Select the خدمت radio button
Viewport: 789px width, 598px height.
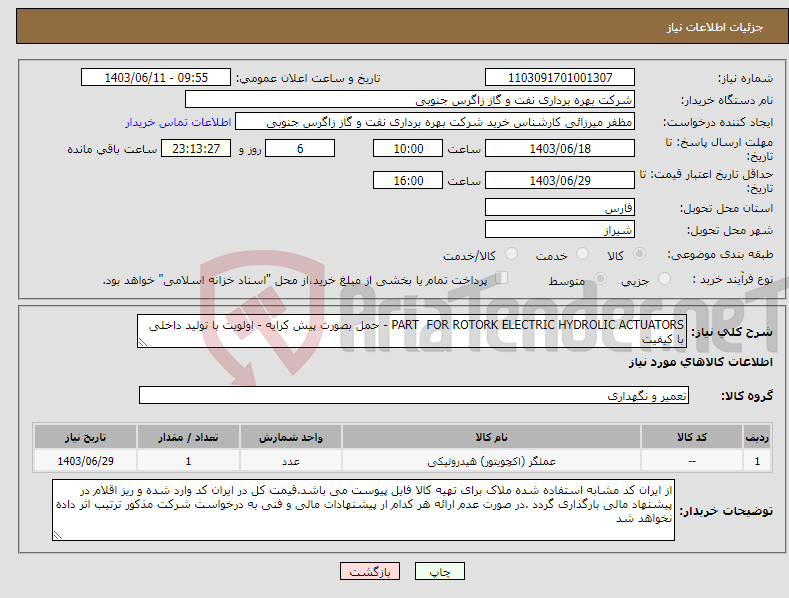point(582,254)
